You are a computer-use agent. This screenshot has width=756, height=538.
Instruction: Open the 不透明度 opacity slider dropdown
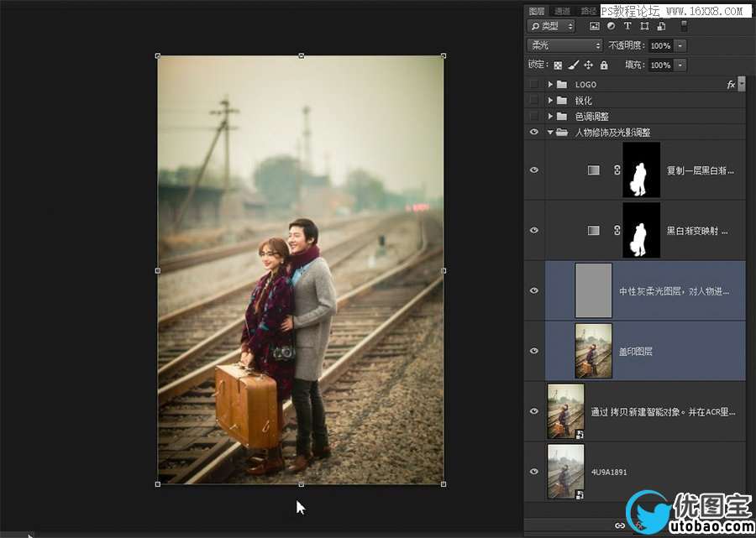[x=680, y=45]
